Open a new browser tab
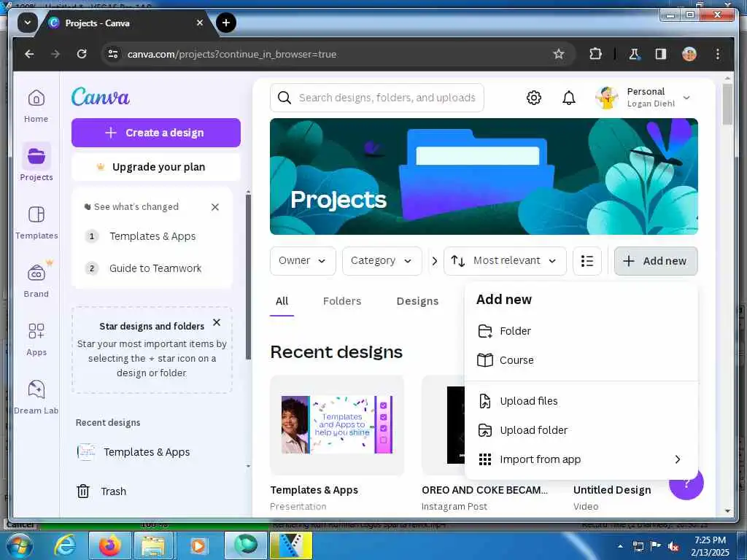 (226, 23)
